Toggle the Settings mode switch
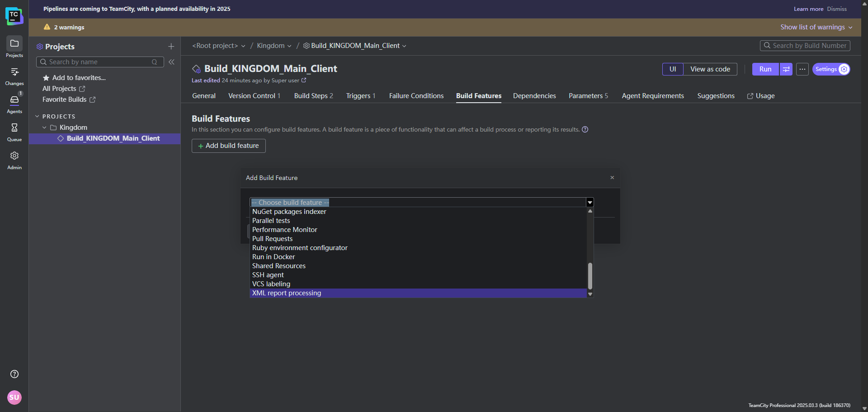 pyautogui.click(x=831, y=69)
